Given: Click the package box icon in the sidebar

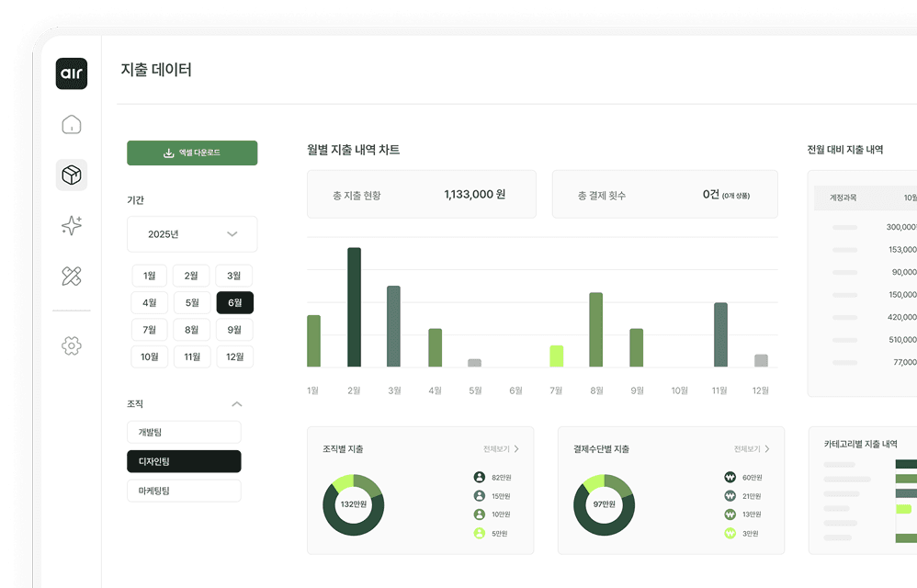Looking at the screenshot, I should (x=71, y=175).
